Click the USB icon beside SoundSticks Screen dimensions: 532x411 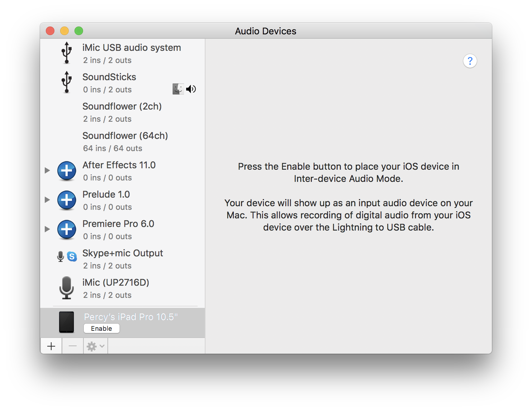point(67,82)
